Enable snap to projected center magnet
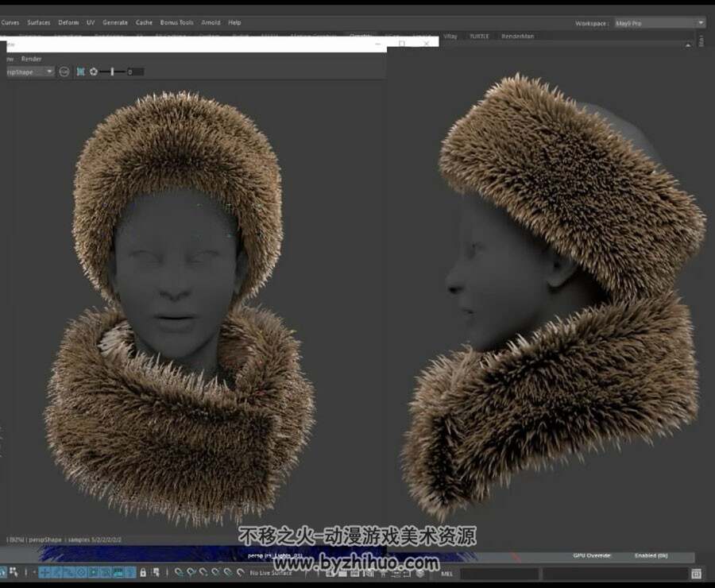 pos(215,572)
